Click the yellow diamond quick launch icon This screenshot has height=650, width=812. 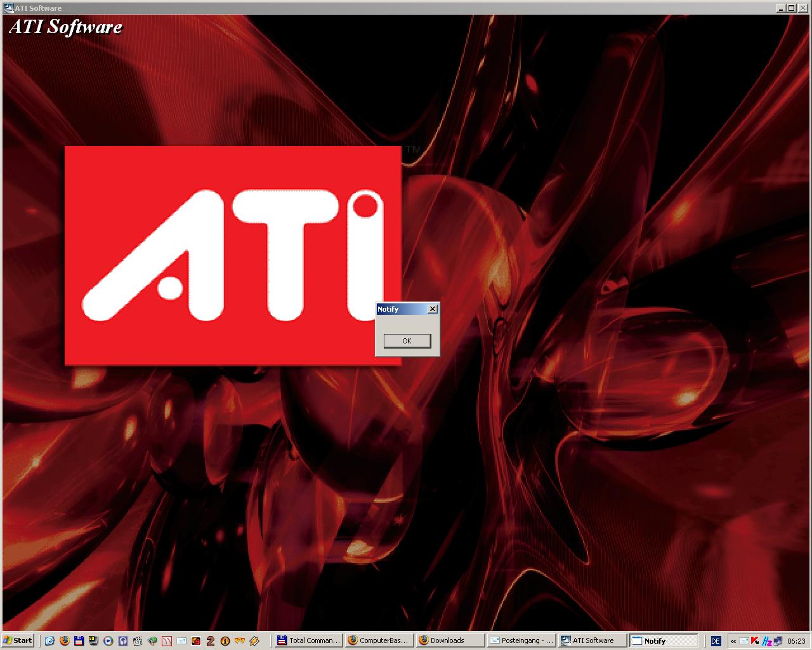pos(254,641)
